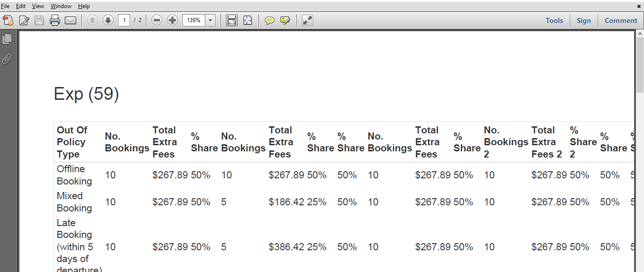Click the 'Mixed Booking' row label
The height and width of the screenshot is (272, 644).
[x=74, y=202]
